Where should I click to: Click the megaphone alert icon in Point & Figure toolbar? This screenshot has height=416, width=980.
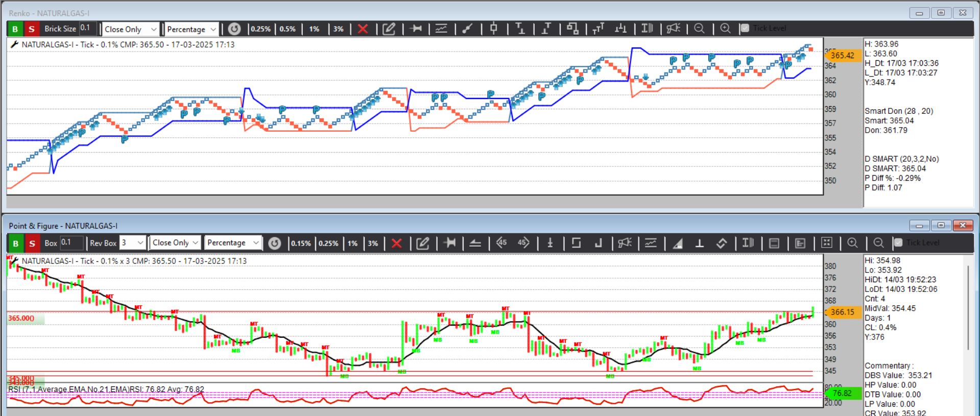click(625, 243)
